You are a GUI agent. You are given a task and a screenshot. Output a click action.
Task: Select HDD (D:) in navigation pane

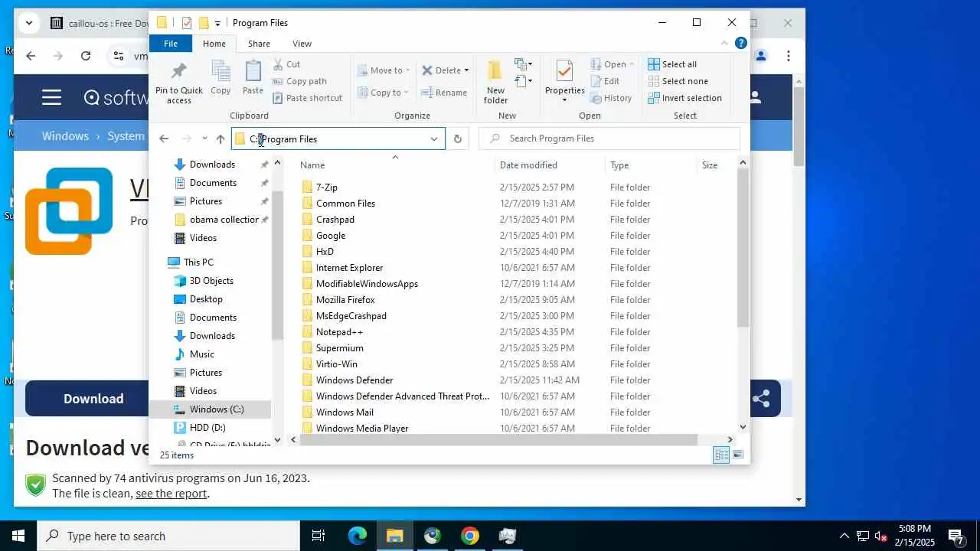(x=207, y=428)
